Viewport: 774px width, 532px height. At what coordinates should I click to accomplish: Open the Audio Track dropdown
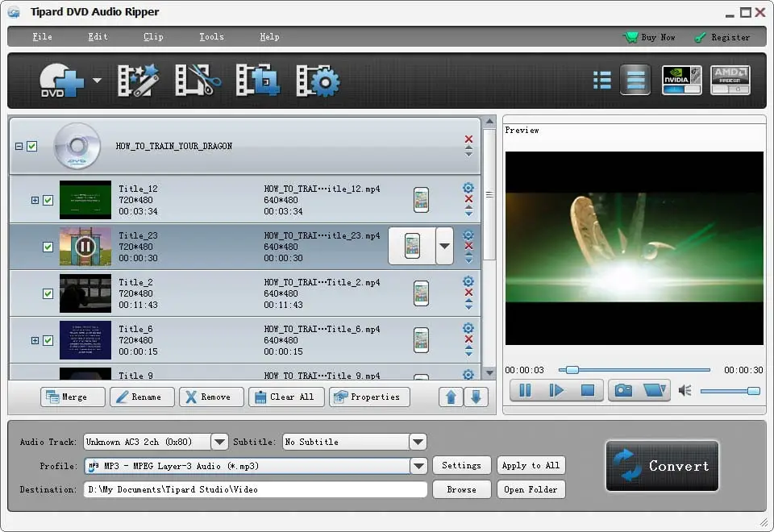click(219, 442)
